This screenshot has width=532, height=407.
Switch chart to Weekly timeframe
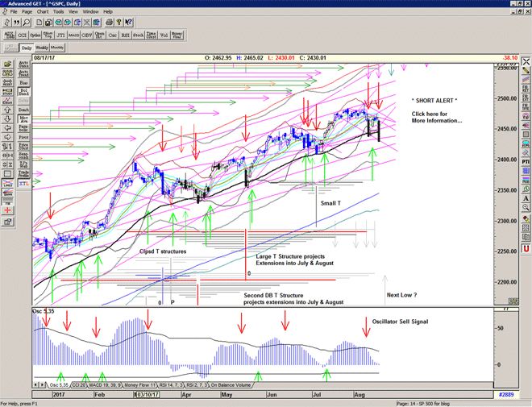click(42, 48)
